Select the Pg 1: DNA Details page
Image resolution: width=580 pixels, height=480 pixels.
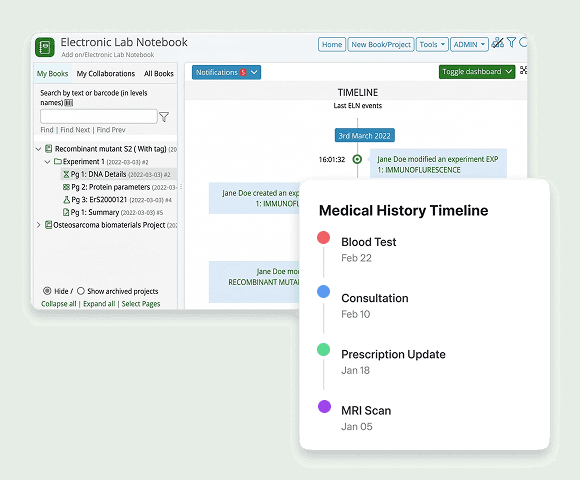tap(118, 174)
